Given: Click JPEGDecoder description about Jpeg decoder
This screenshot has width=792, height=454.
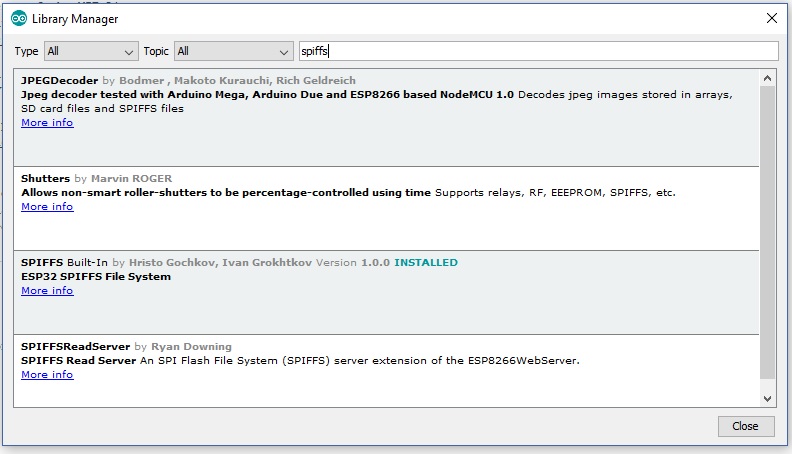Looking at the screenshot, I should pyautogui.click(x=267, y=94).
